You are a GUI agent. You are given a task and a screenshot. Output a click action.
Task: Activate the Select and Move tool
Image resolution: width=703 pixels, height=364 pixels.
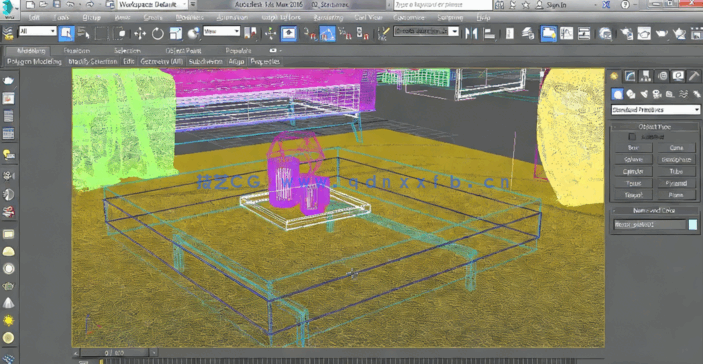(x=140, y=34)
